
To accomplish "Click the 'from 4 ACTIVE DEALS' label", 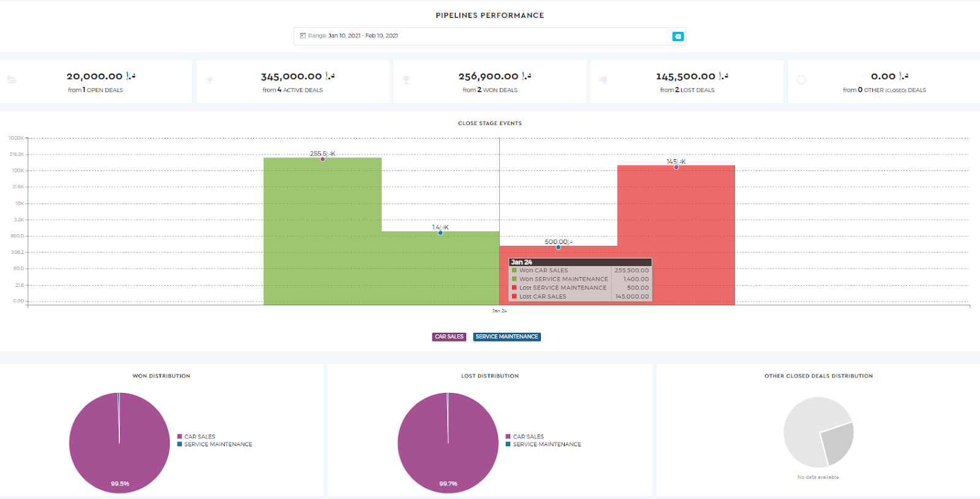I will point(293,90).
